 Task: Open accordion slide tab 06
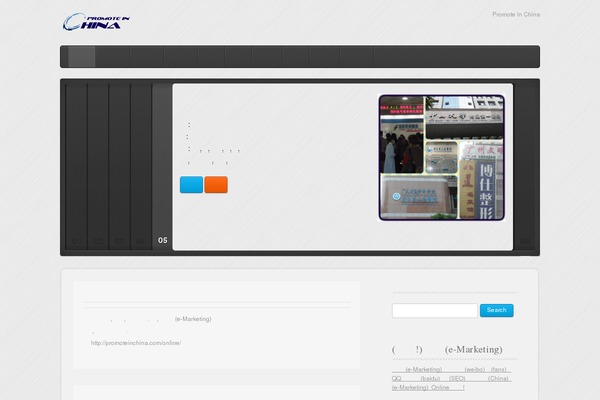click(525, 167)
